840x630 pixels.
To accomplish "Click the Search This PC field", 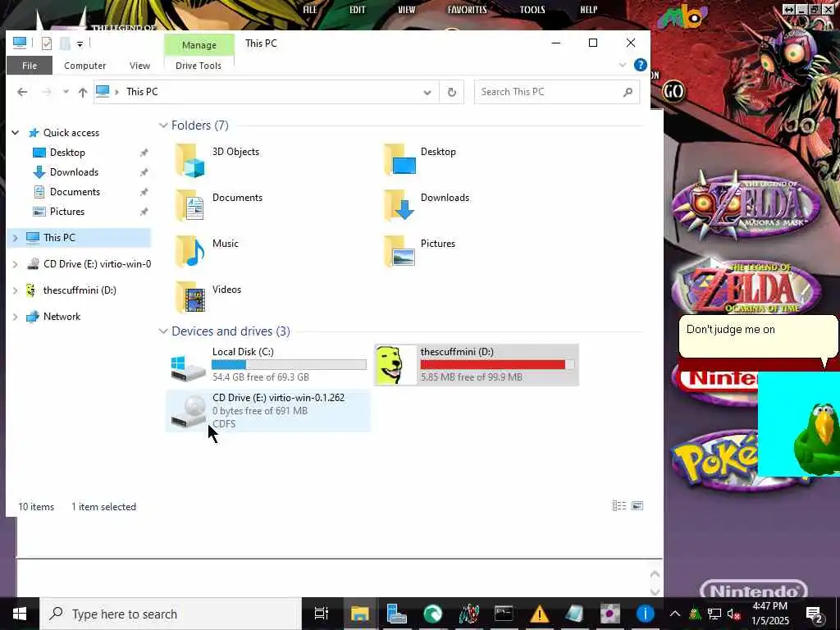I will (557, 92).
